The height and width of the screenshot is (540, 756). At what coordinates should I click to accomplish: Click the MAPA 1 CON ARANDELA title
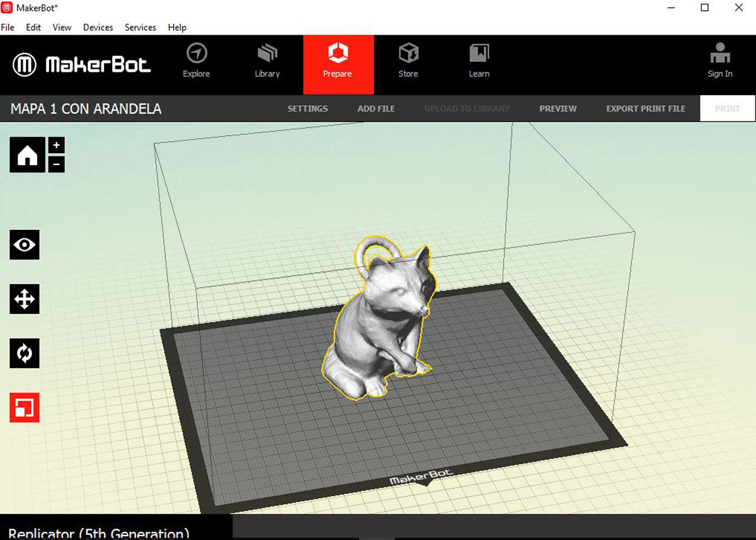[86, 108]
